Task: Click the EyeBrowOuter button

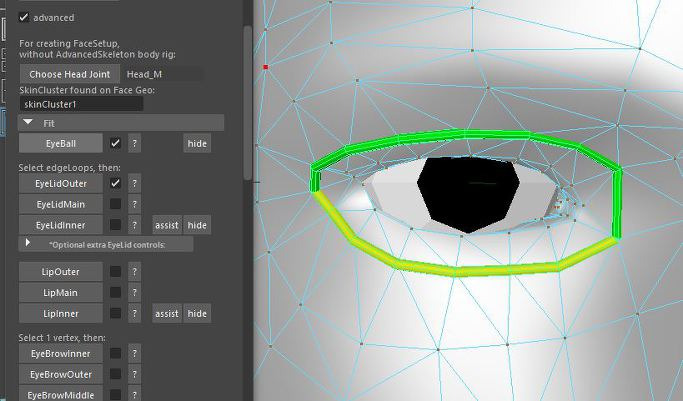Action: pyautogui.click(x=61, y=374)
